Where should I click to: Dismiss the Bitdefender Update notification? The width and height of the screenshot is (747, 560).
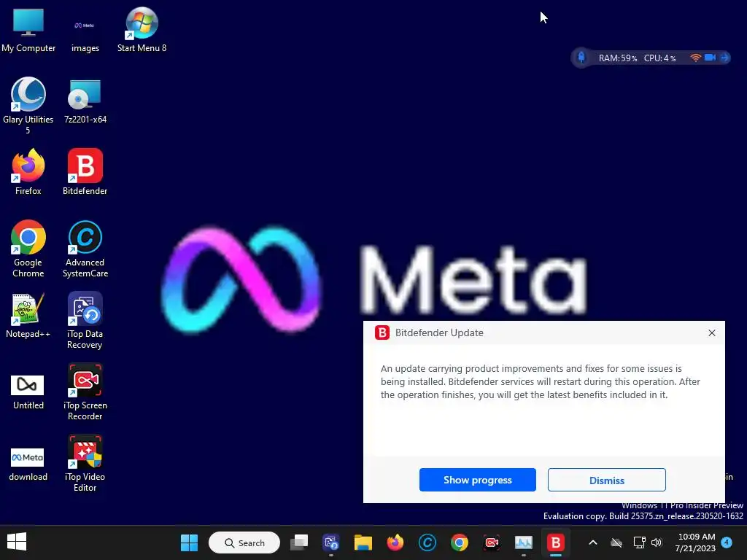click(x=606, y=480)
